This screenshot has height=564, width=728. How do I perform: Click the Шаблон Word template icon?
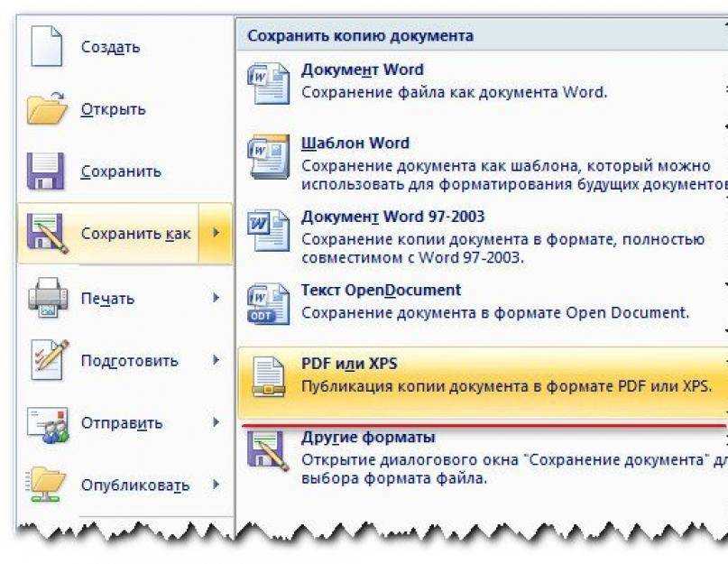tap(268, 157)
